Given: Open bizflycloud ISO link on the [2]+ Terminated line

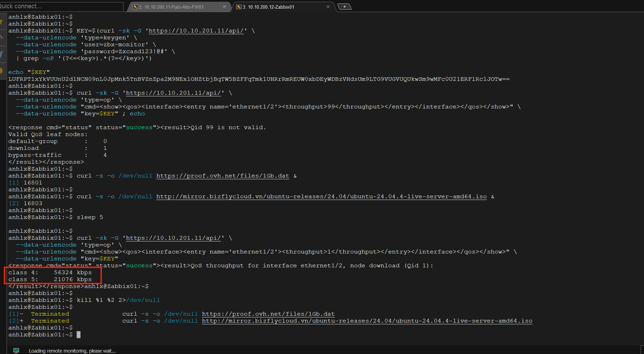Looking at the screenshot, I should click(x=367, y=321).
